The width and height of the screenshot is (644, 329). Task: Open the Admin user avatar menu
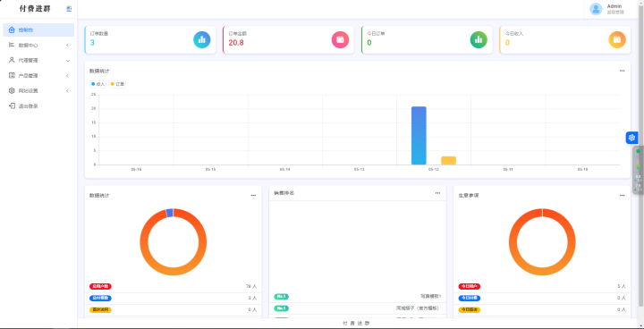(x=596, y=9)
